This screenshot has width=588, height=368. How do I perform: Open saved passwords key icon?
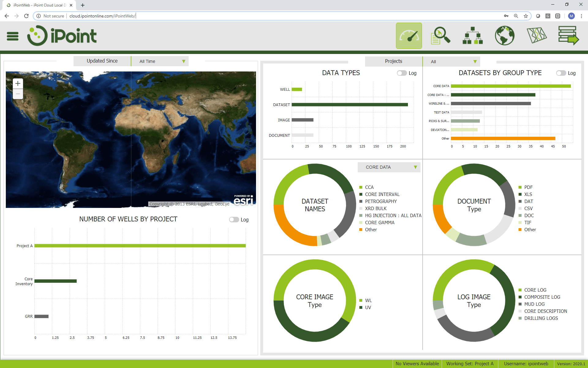tap(506, 16)
